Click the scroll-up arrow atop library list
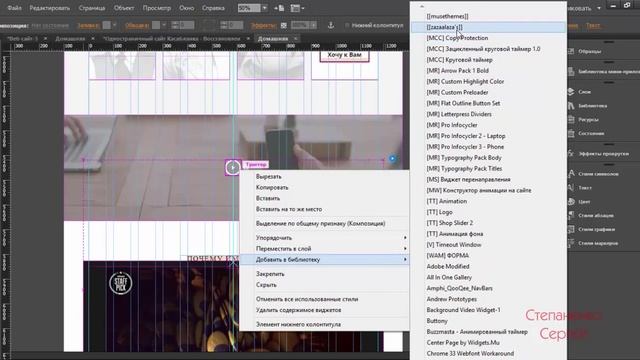Viewport: 640px width, 360px height. [422, 6]
